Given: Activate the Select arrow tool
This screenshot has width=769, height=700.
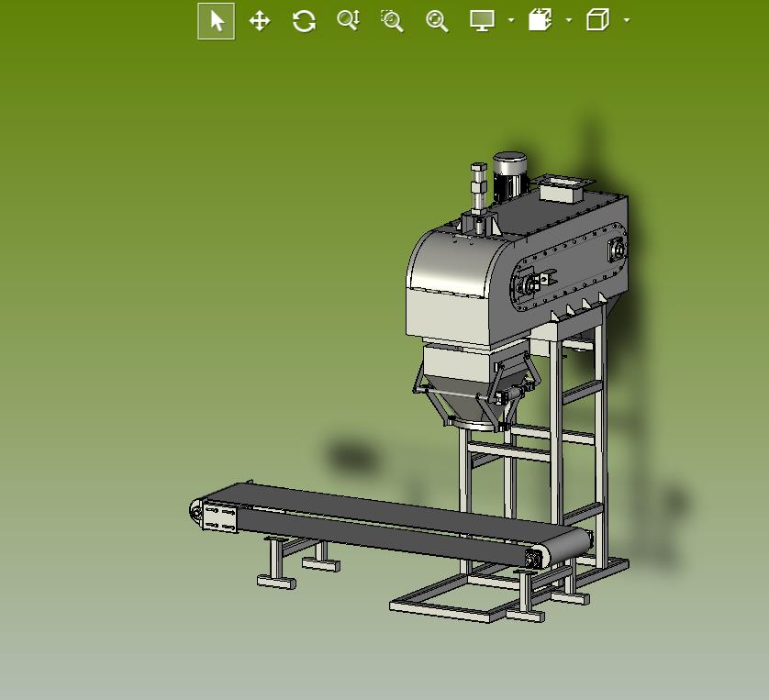Looking at the screenshot, I should (x=217, y=21).
